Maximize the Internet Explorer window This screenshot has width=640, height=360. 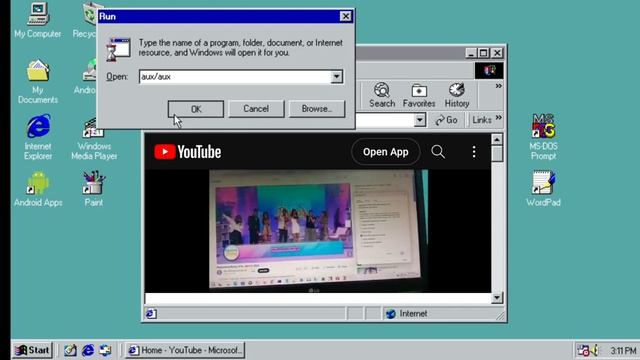[x=483, y=53]
